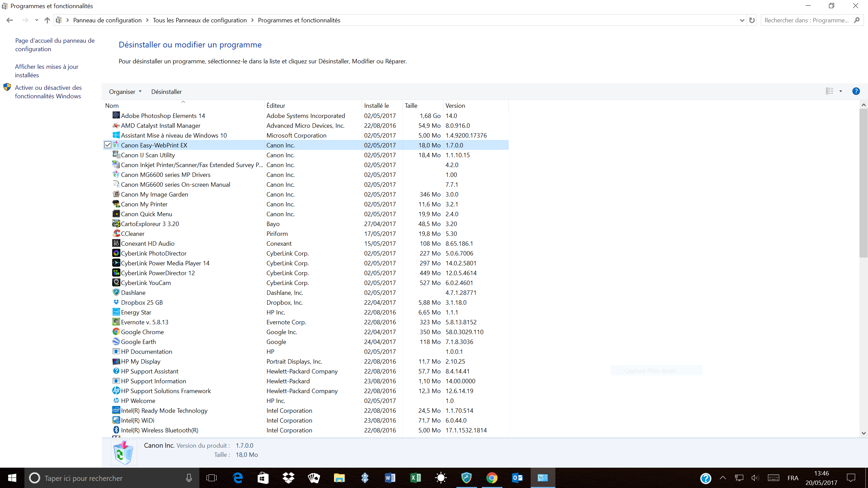Go back with the back arrow

[x=9, y=20]
